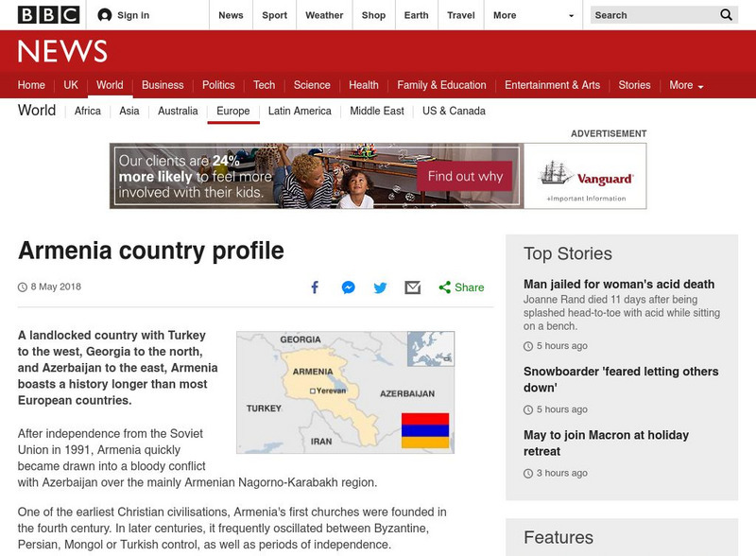Image resolution: width=756 pixels, height=556 pixels.
Task: Share article on Facebook icon
Action: click(x=315, y=287)
